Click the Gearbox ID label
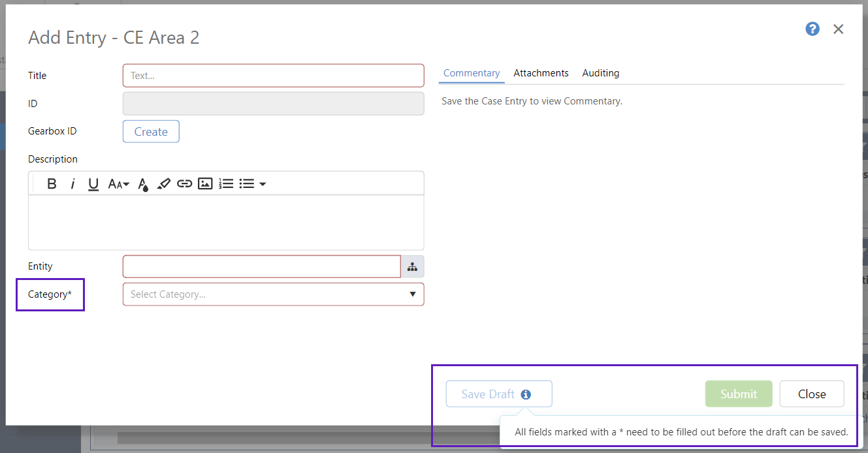Image resolution: width=868 pixels, height=453 pixels. tap(52, 131)
